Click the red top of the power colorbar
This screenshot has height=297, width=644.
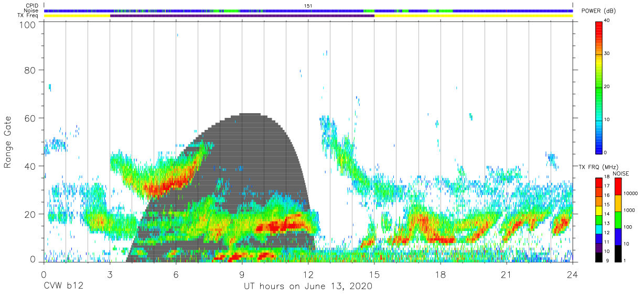(x=598, y=29)
